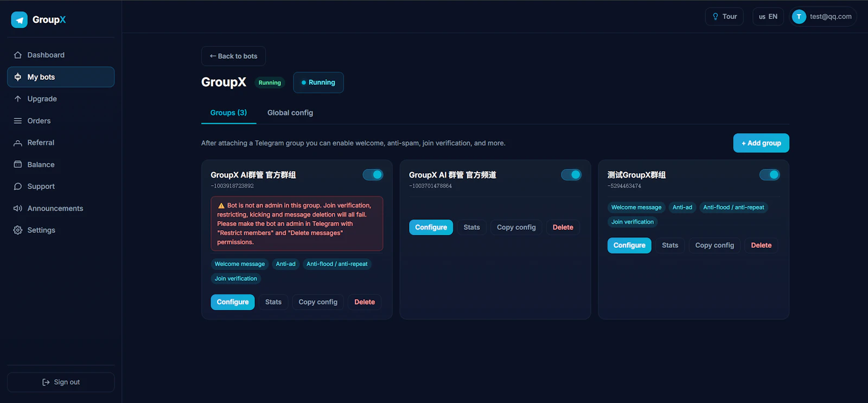The height and width of the screenshot is (403, 868).
Task: Click the warning triangle in admin alert
Action: coord(221,206)
